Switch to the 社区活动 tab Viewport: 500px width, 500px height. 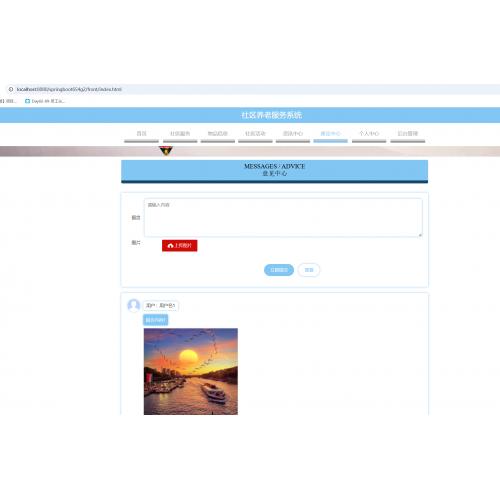[x=255, y=134]
